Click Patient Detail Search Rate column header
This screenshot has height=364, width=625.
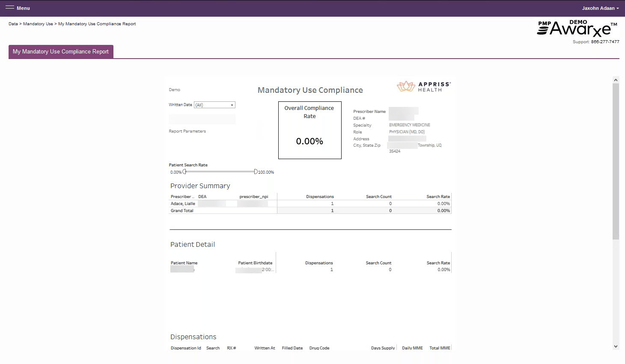(438, 263)
